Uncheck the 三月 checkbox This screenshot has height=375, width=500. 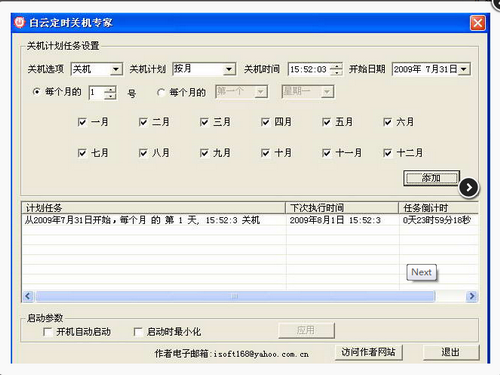204,122
